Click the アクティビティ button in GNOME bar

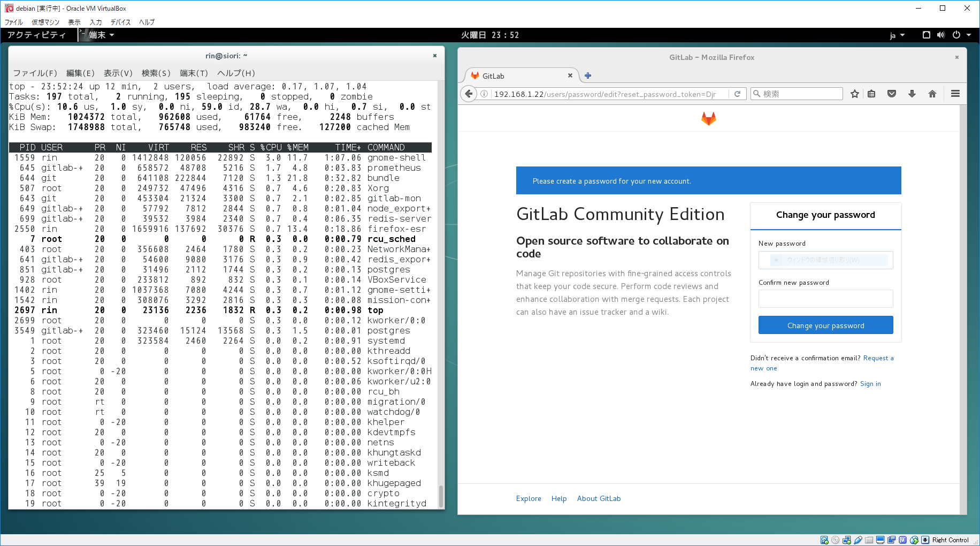[x=36, y=35]
